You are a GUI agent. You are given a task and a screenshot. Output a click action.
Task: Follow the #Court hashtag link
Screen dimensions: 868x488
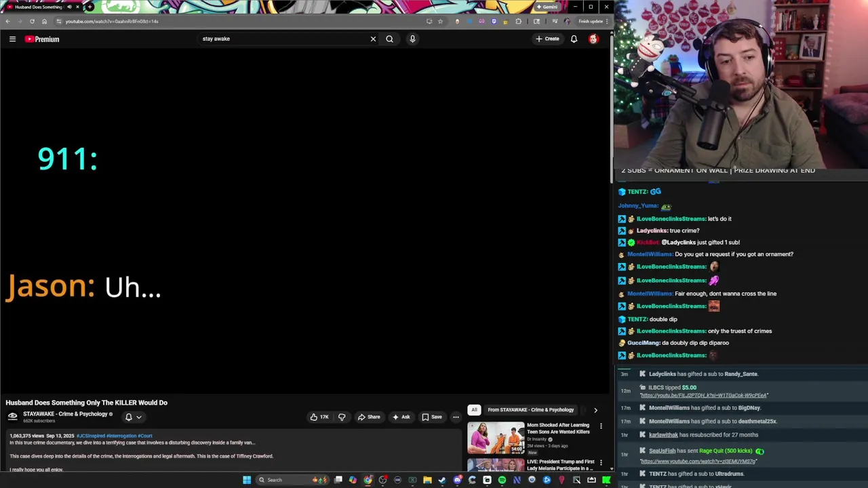tap(145, 436)
